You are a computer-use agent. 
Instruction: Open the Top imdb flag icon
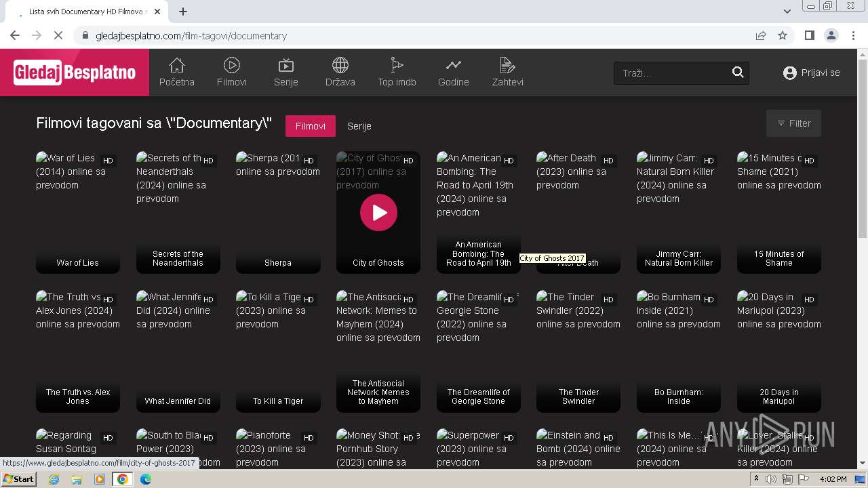[397, 66]
